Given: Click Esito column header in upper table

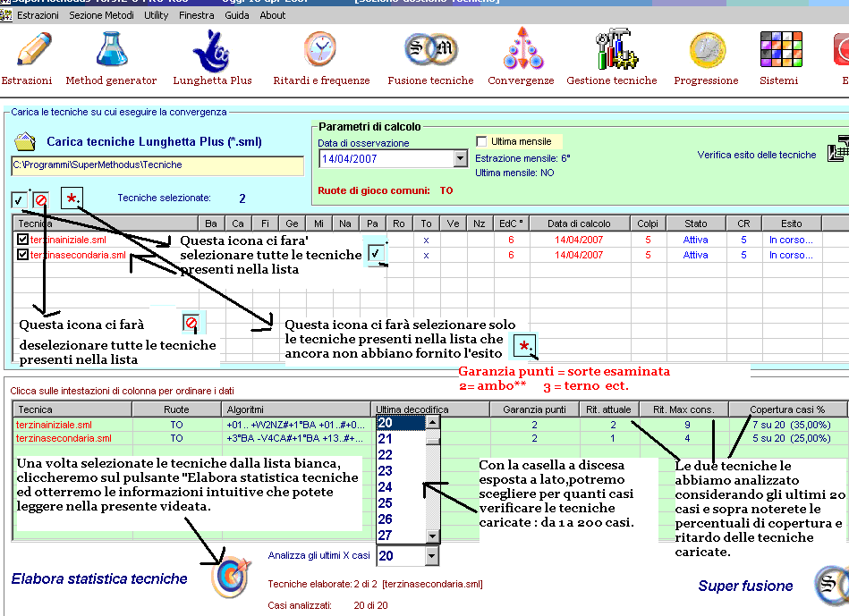Looking at the screenshot, I should click(791, 224).
